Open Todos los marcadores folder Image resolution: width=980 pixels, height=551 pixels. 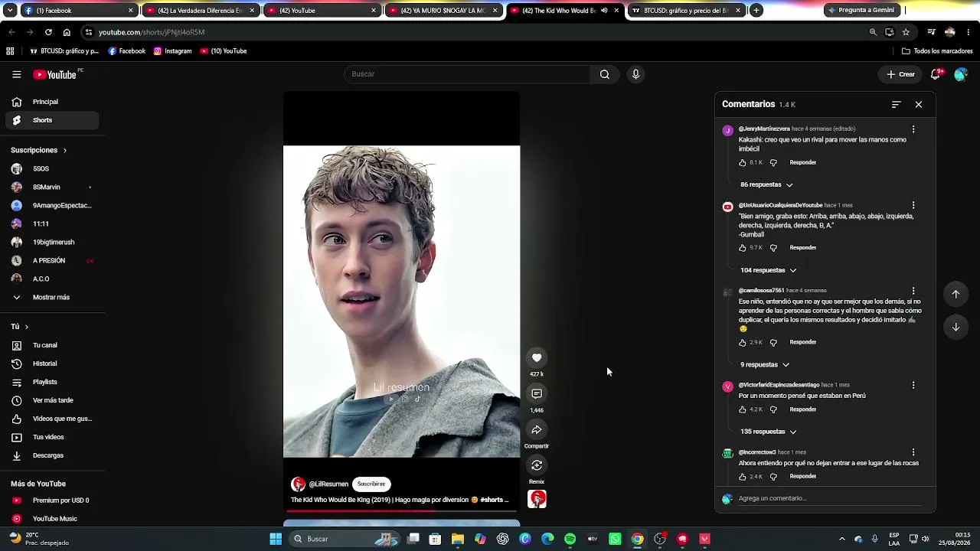[937, 51]
